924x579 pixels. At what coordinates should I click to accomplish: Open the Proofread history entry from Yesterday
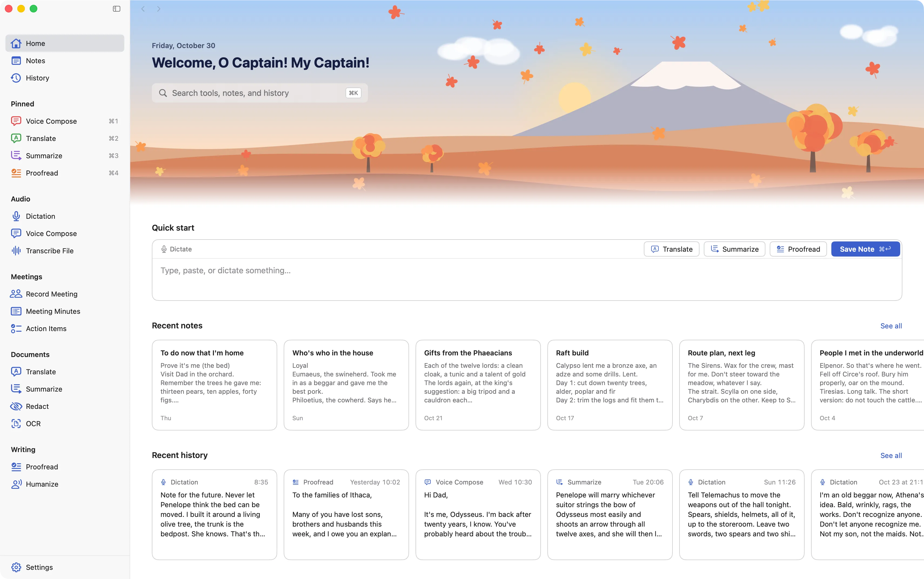[x=346, y=514]
